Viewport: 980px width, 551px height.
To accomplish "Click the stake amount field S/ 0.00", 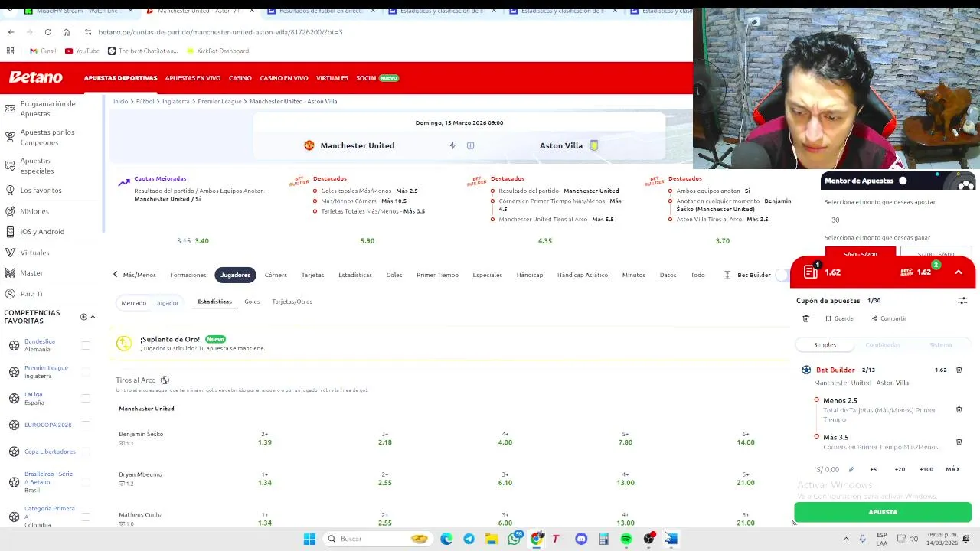I will [x=828, y=469].
